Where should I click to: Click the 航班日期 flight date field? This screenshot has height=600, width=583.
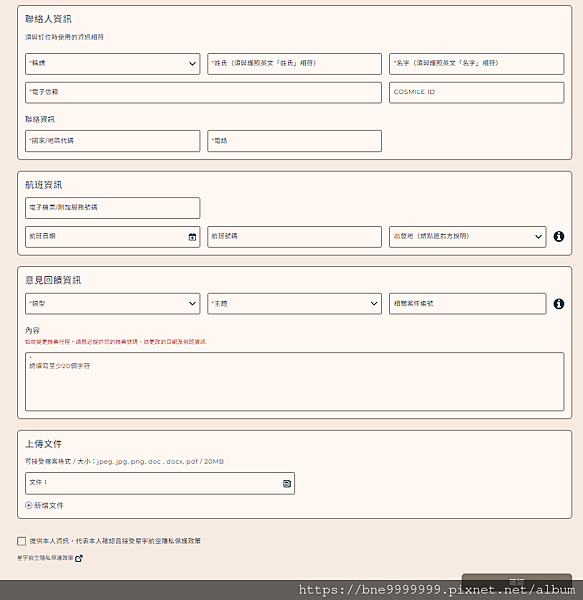click(x=112, y=237)
